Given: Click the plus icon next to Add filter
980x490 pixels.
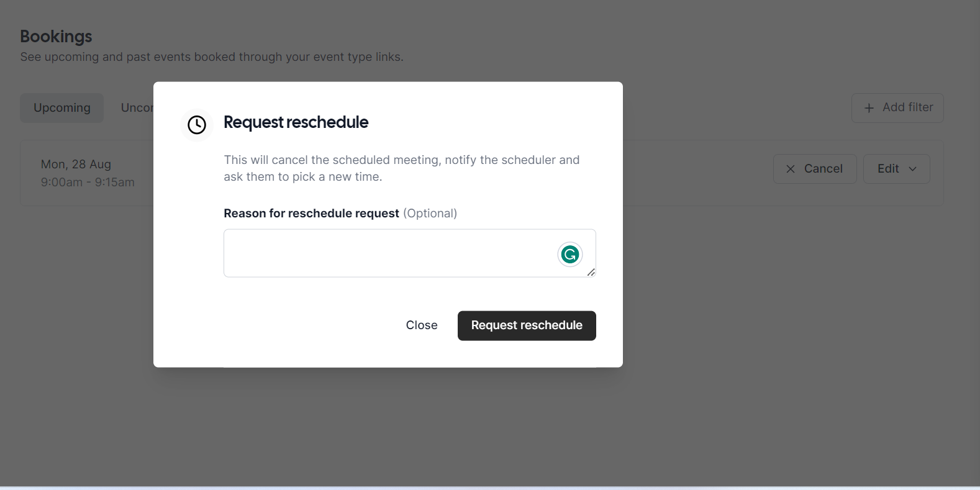Looking at the screenshot, I should click(868, 107).
